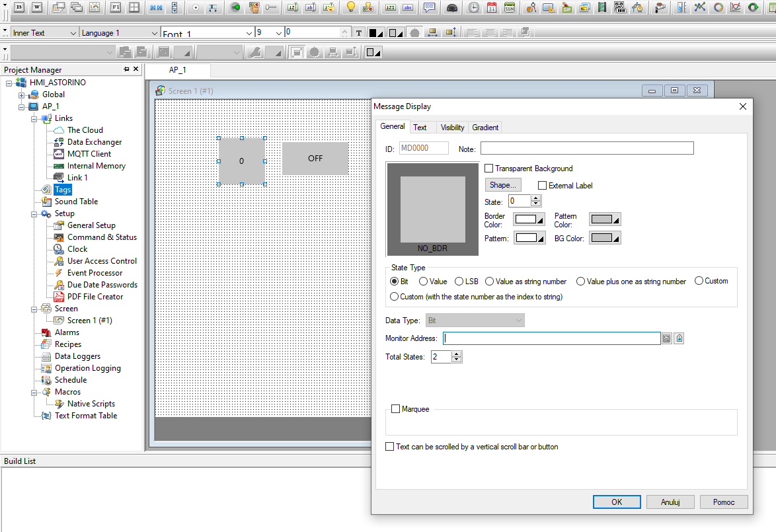Click the Monitor Address input field
776x532 pixels.
pyautogui.click(x=552, y=338)
